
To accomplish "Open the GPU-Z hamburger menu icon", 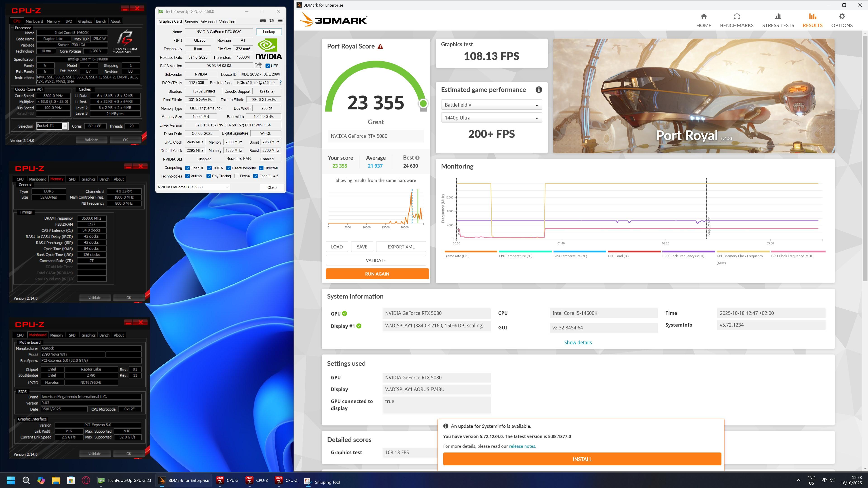I will pos(280,21).
